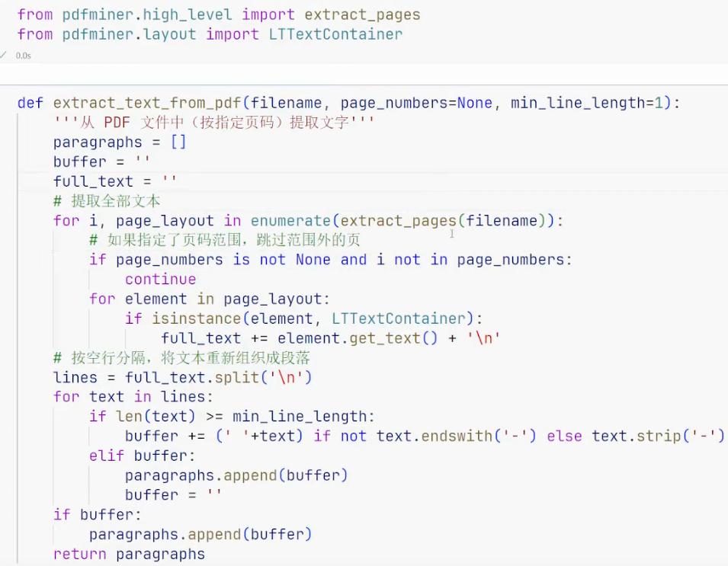Click the comment '# 提取全部文本'
Screen dimensions: 728x566
tap(107, 201)
